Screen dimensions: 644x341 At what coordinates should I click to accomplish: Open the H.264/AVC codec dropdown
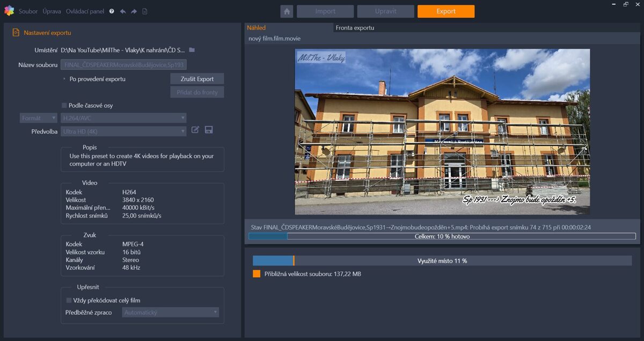pos(123,117)
